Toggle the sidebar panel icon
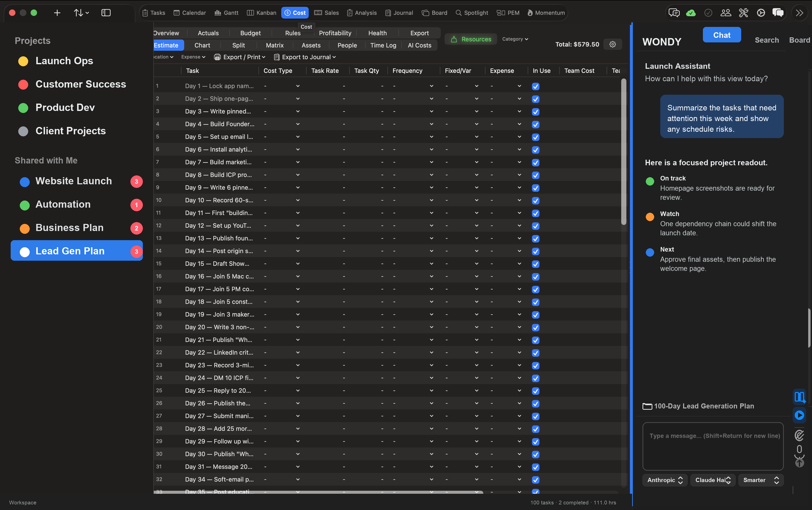The width and height of the screenshot is (812, 510). click(x=106, y=13)
